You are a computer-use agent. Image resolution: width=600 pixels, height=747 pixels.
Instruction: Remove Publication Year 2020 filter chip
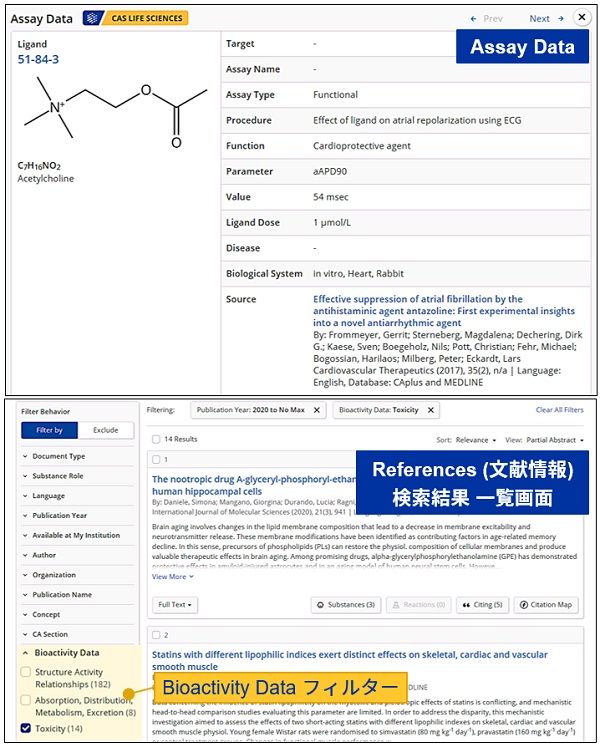tap(317, 410)
